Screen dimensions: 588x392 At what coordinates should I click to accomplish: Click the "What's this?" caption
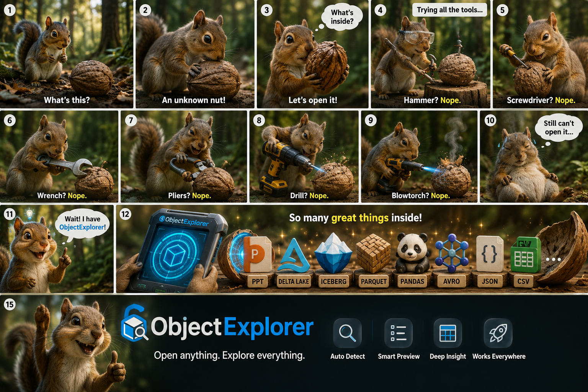point(67,100)
